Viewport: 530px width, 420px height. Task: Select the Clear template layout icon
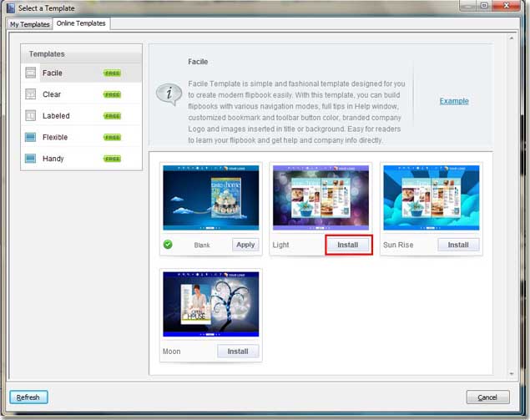31,94
